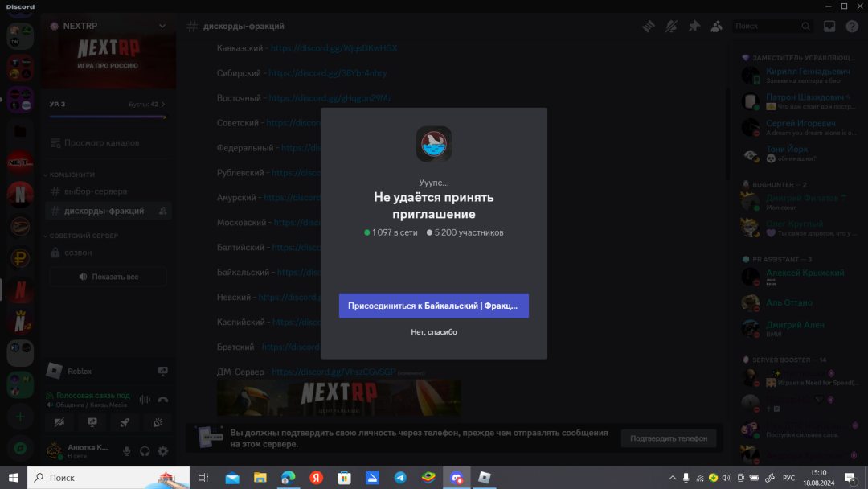Open User Settings gear icon
868x489 pixels.
162,451
